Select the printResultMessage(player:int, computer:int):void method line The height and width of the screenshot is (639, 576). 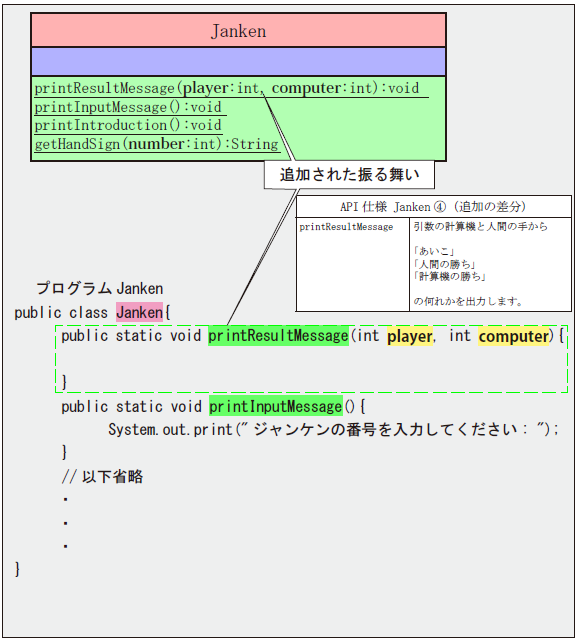[x=227, y=88]
